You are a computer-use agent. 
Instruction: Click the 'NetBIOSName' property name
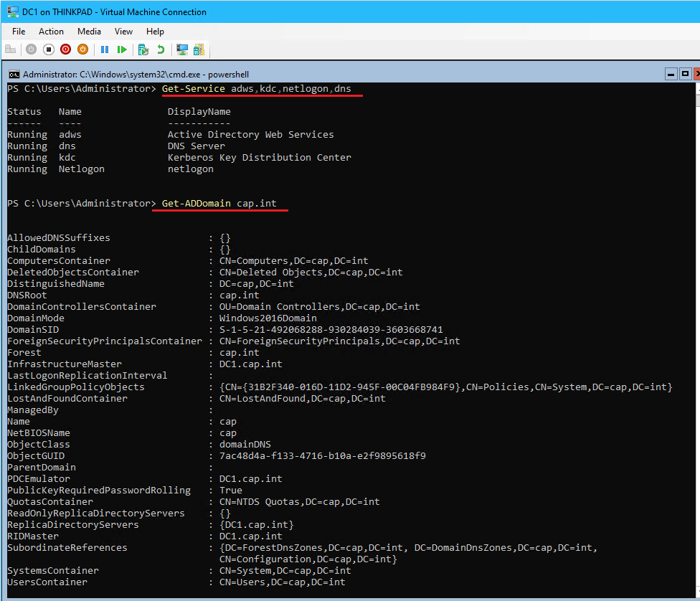(39, 433)
